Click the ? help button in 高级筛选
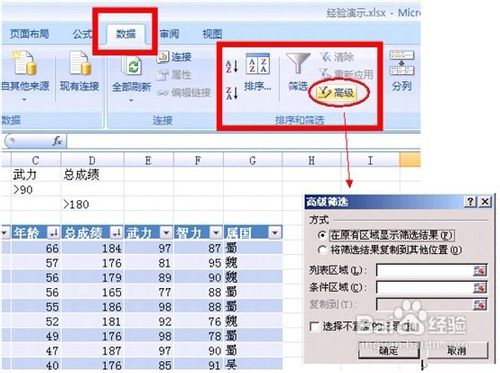This screenshot has height=373, width=500. [470, 201]
